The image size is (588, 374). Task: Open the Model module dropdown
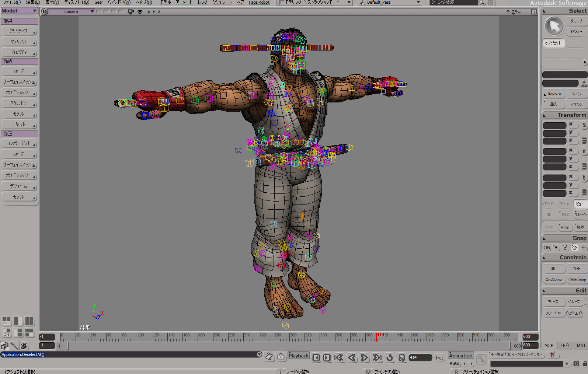pyautogui.click(x=19, y=11)
